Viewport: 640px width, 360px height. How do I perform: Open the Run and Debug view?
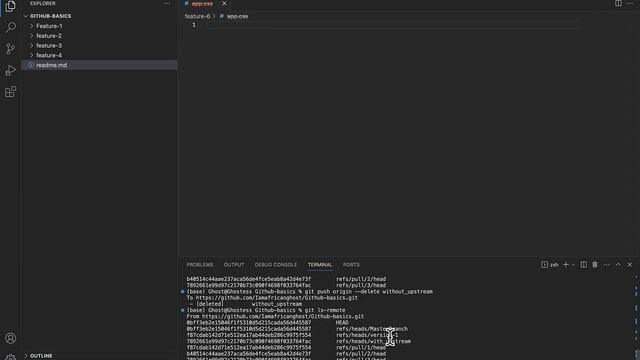pyautogui.click(x=11, y=70)
